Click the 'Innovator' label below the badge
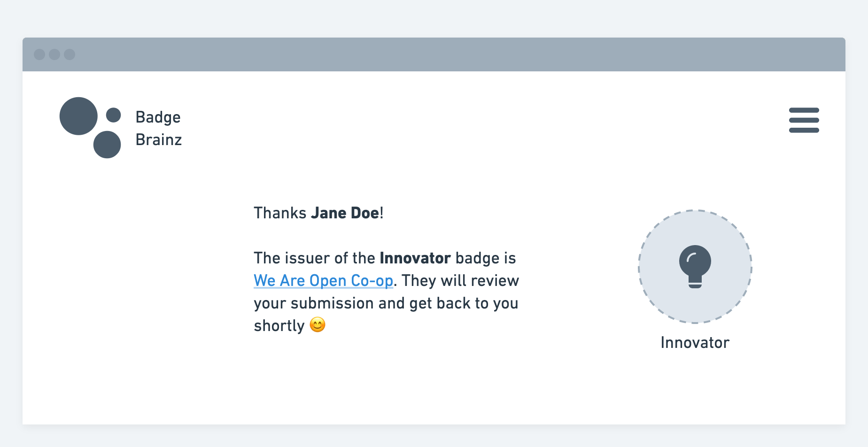 (695, 343)
